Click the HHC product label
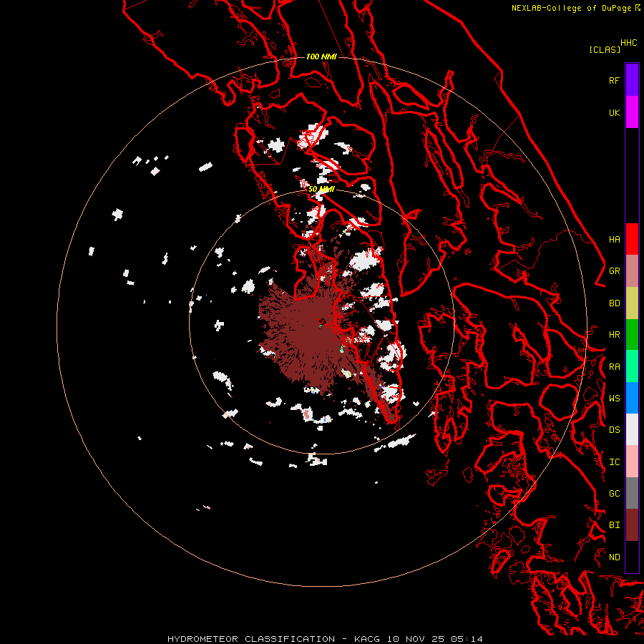Screen dimensions: 644x644 point(628,43)
